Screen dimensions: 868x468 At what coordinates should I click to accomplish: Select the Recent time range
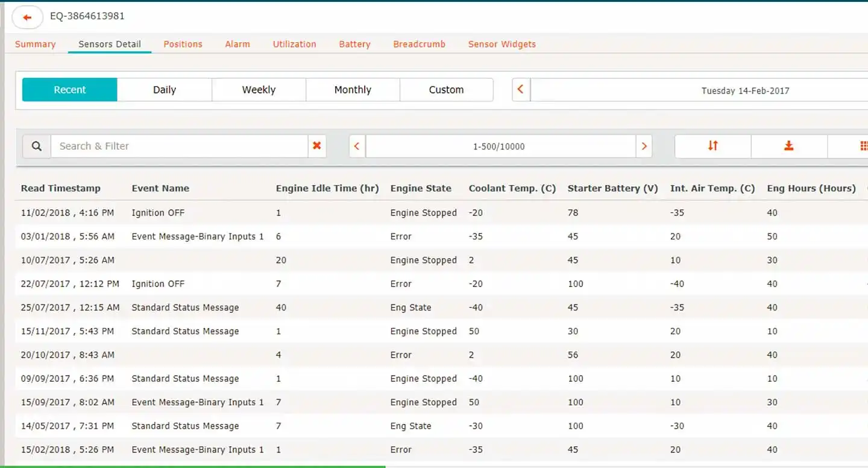pos(70,90)
